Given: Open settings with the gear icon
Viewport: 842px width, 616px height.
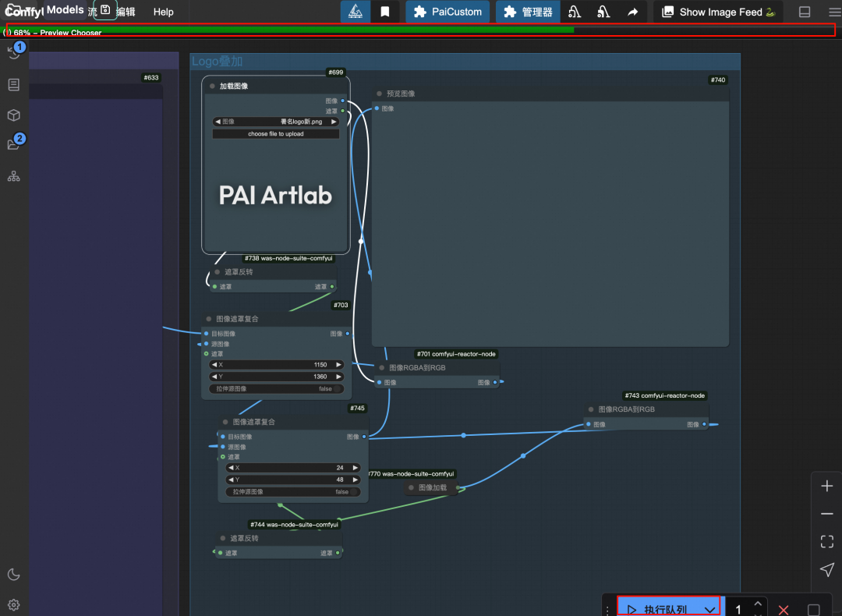Looking at the screenshot, I should [x=14, y=605].
